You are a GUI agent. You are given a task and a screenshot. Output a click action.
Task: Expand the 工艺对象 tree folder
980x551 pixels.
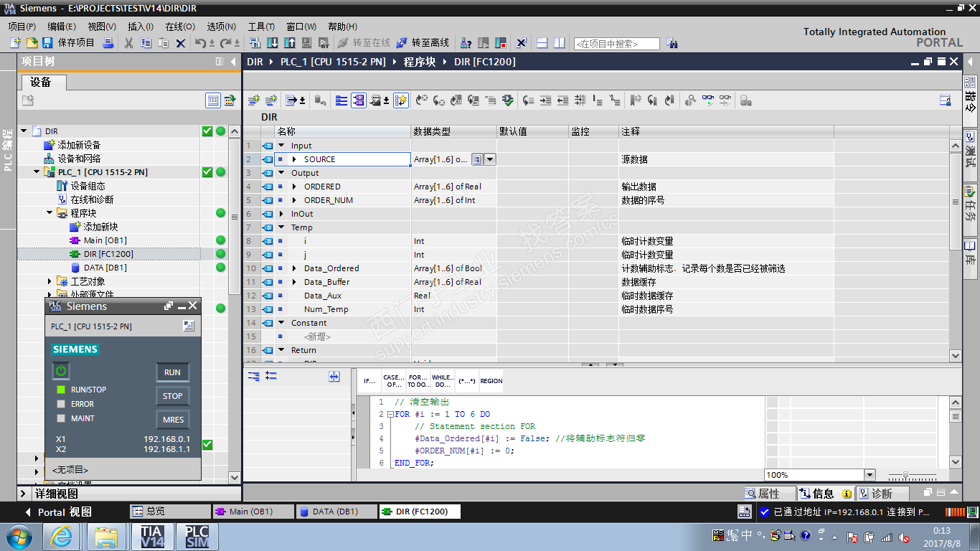[x=50, y=281]
